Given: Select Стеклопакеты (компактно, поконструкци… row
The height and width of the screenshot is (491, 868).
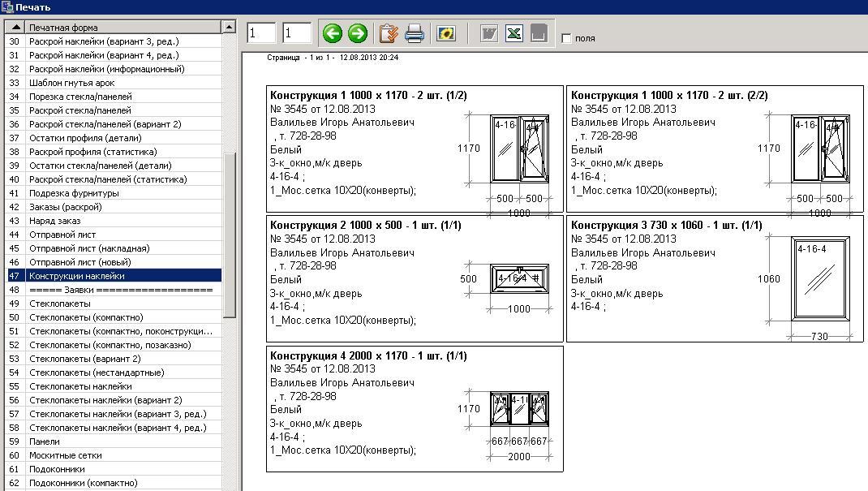Looking at the screenshot, I should point(114,331).
